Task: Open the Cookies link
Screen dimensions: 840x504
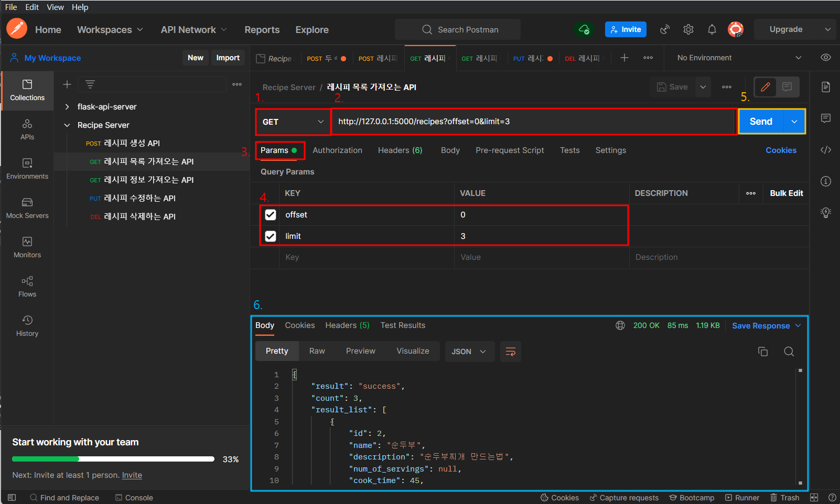Action: click(781, 150)
